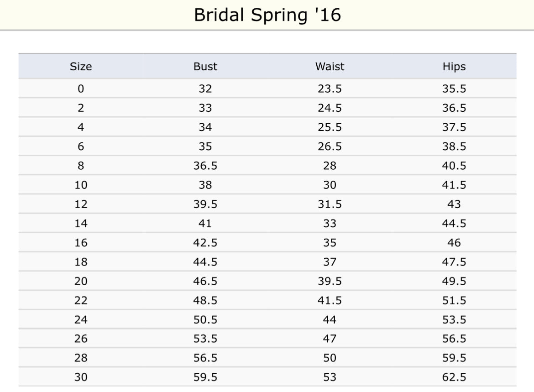Click the waist value 31.5 for size 12
The height and width of the screenshot is (392, 534).
[x=330, y=204]
